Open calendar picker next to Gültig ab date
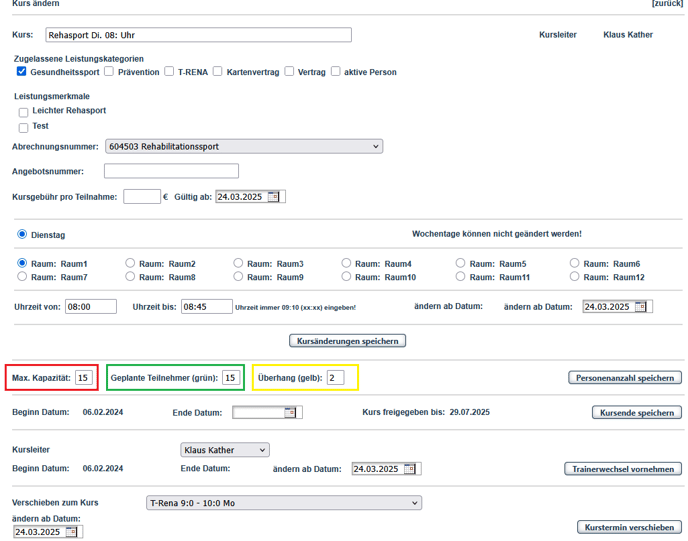Viewport: 688px width, 541px height. point(274,197)
